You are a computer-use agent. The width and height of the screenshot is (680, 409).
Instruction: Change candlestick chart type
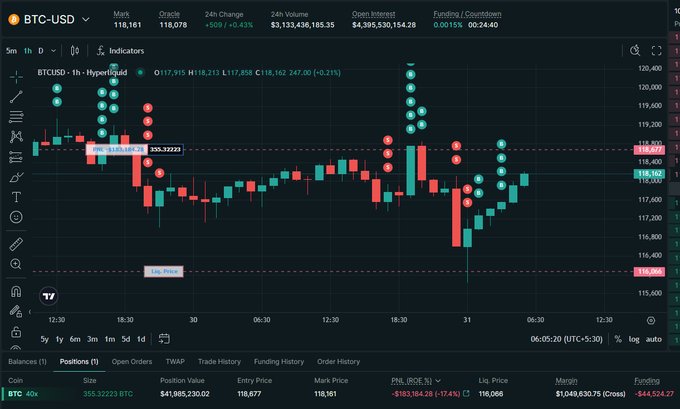pyautogui.click(x=75, y=51)
